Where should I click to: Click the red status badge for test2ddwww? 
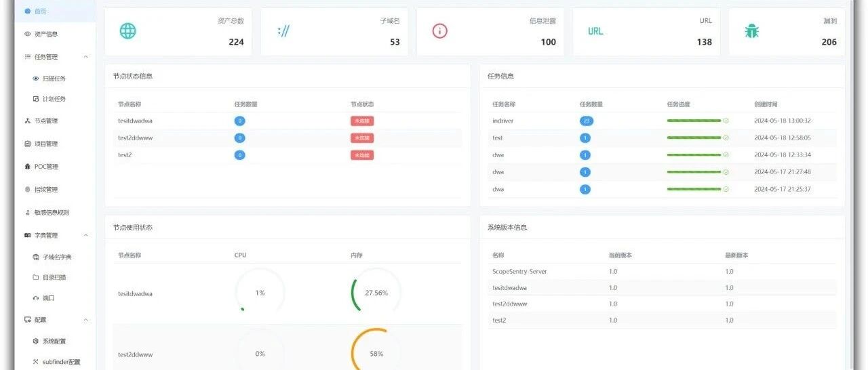[362, 138]
